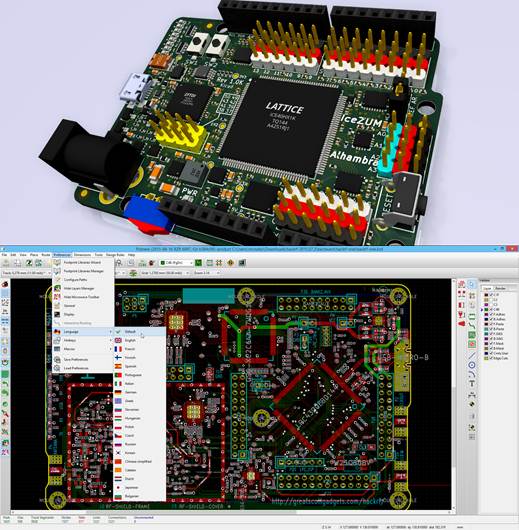Select the add filled zone tool
The height and width of the screenshot is (530, 519).
472,335
